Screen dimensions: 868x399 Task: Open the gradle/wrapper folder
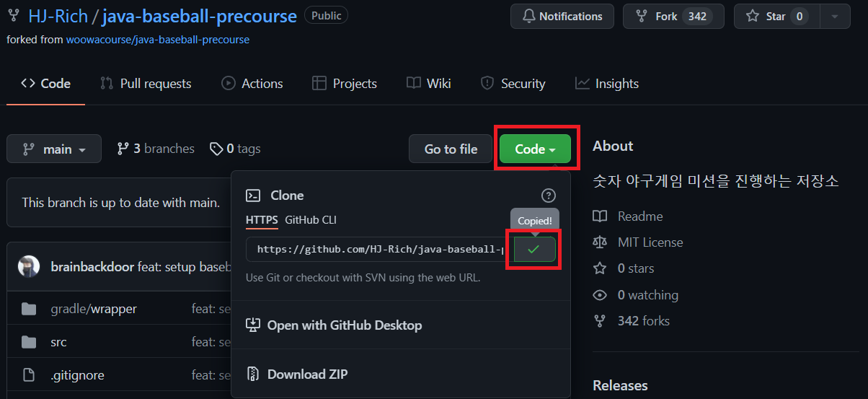94,309
